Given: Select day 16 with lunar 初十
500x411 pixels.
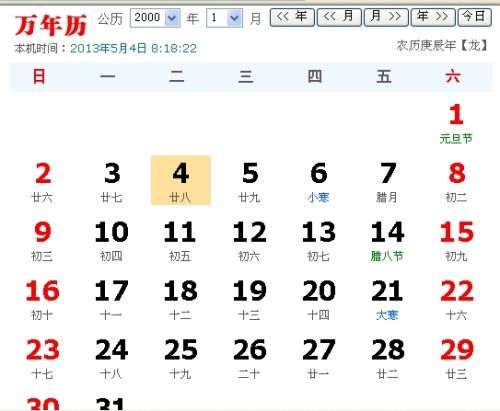Looking at the screenshot, I should click(42, 300).
